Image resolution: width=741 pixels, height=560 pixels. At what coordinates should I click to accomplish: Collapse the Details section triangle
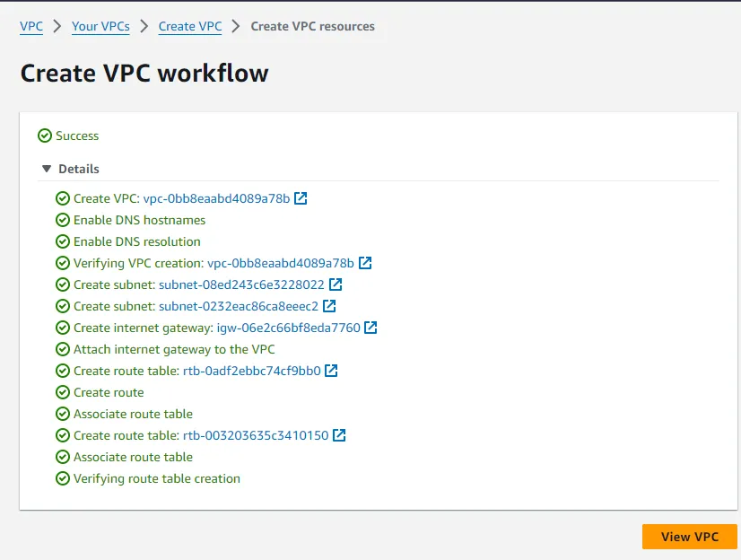[45, 169]
